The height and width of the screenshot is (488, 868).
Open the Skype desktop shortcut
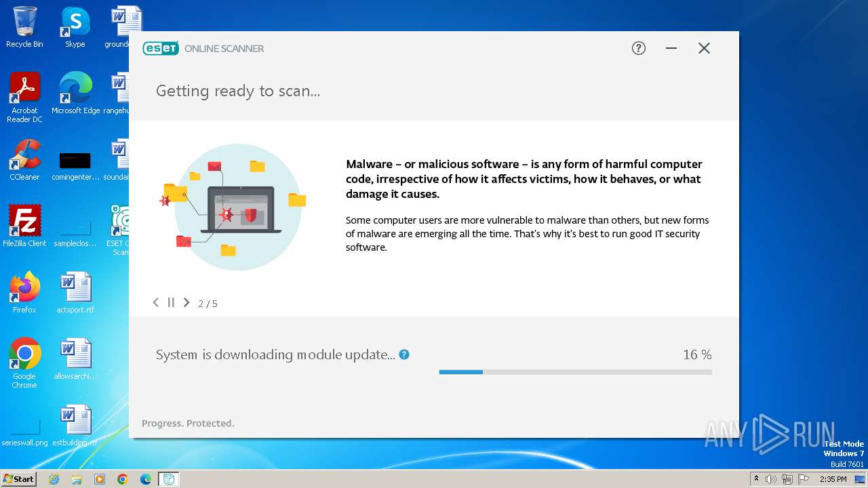(75, 28)
